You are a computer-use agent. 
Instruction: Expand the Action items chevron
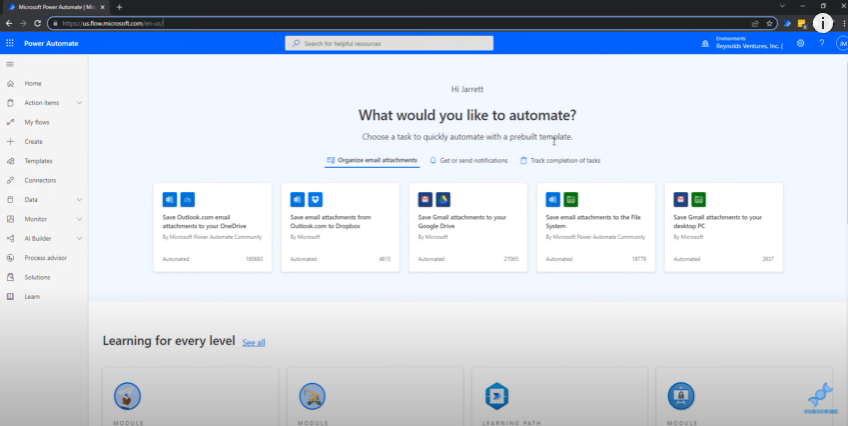click(79, 103)
